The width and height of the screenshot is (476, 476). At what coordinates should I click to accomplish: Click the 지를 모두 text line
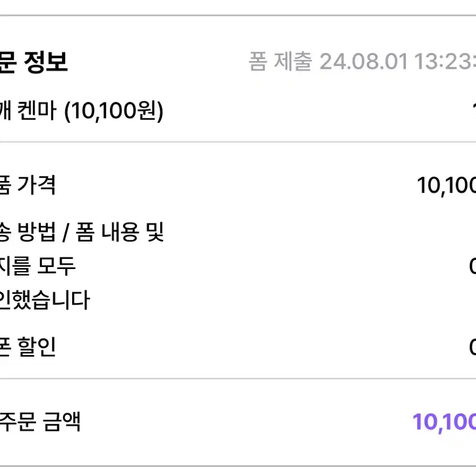38,266
